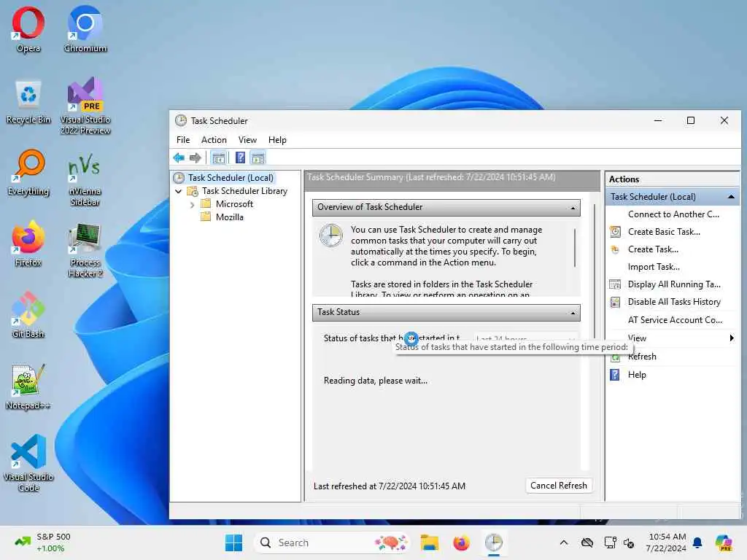Open the Windows Start menu

click(233, 542)
